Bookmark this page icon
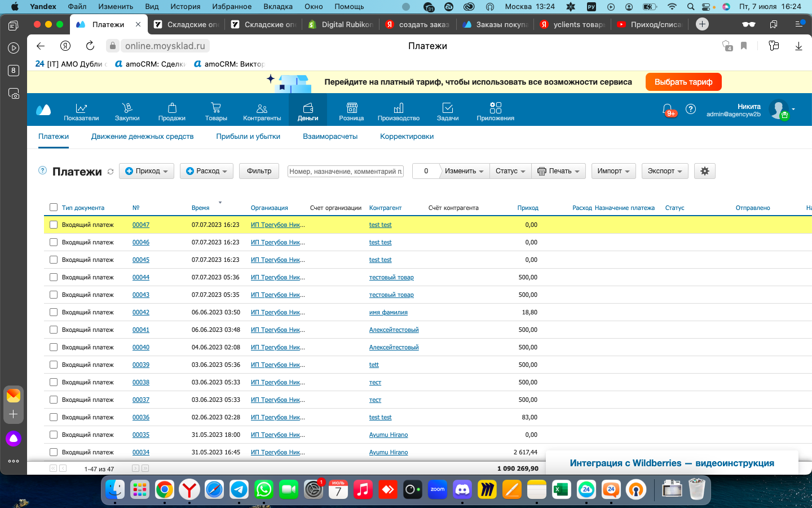 pos(744,46)
